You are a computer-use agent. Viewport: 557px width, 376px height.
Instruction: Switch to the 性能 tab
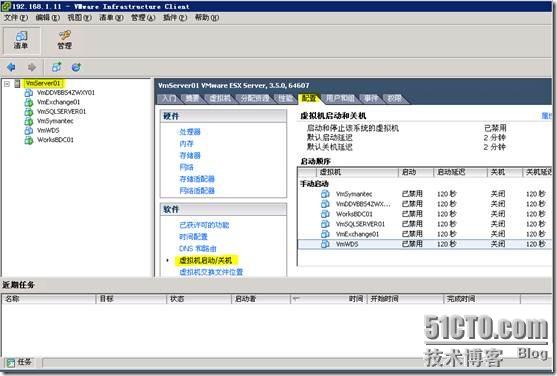[x=286, y=98]
